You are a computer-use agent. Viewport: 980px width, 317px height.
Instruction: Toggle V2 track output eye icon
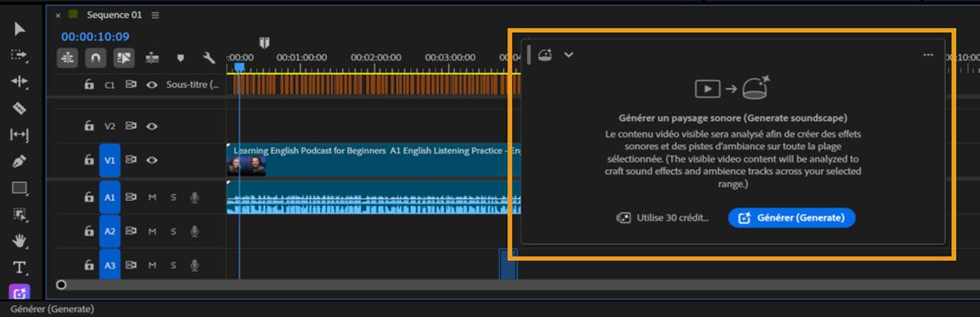pos(152,126)
